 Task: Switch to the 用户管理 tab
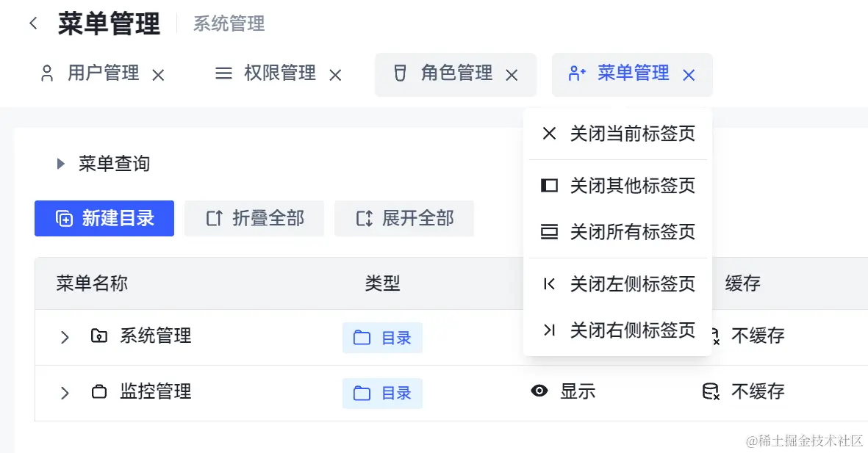pyautogui.click(x=103, y=73)
